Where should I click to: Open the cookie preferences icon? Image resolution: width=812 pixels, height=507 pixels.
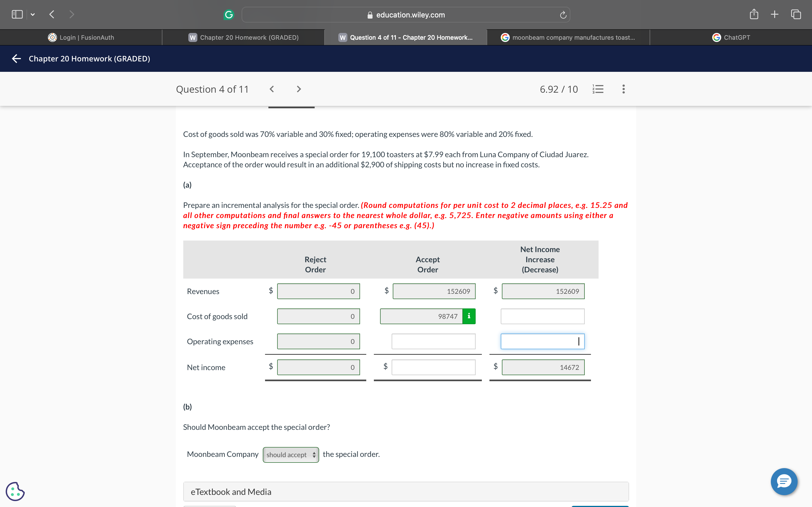coord(15,491)
